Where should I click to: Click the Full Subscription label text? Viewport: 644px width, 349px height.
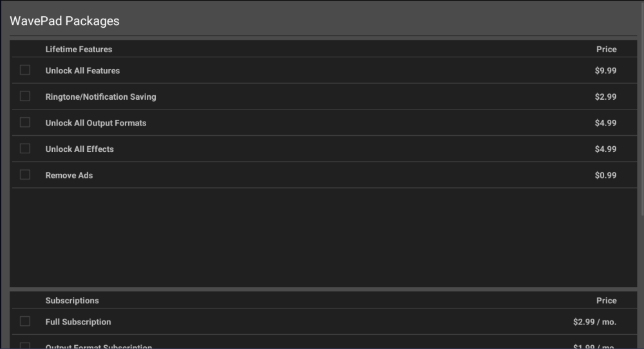pos(78,322)
